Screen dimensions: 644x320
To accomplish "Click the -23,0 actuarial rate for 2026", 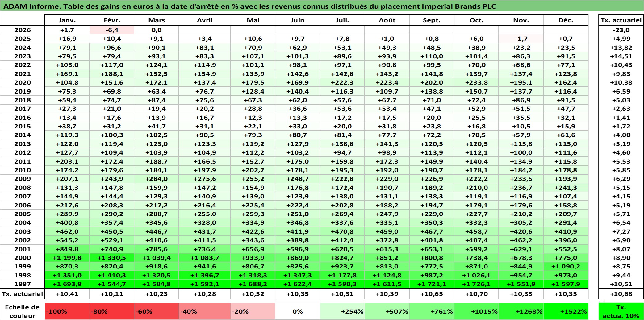I will pos(621,30).
